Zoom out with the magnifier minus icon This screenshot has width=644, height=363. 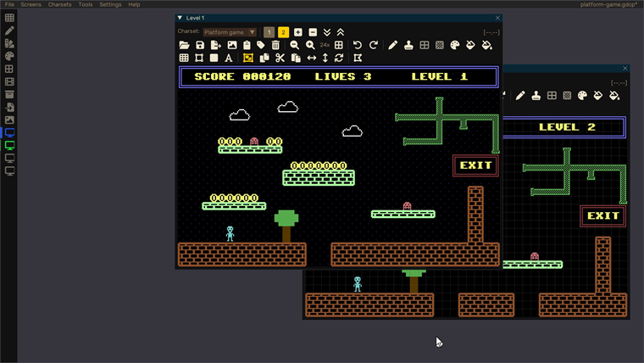[x=295, y=45]
